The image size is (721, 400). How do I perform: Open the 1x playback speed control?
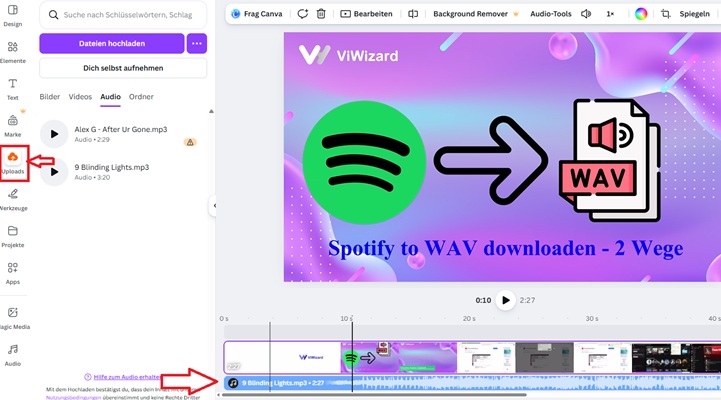[x=610, y=14]
